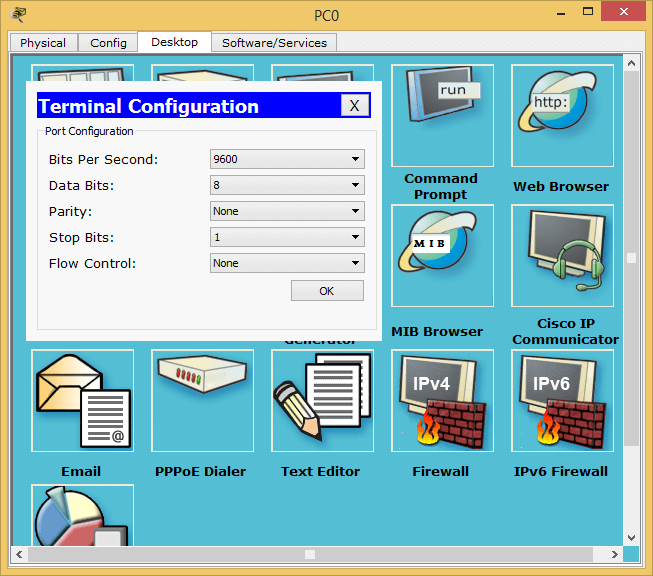Open the Software/Services tab

click(x=274, y=43)
